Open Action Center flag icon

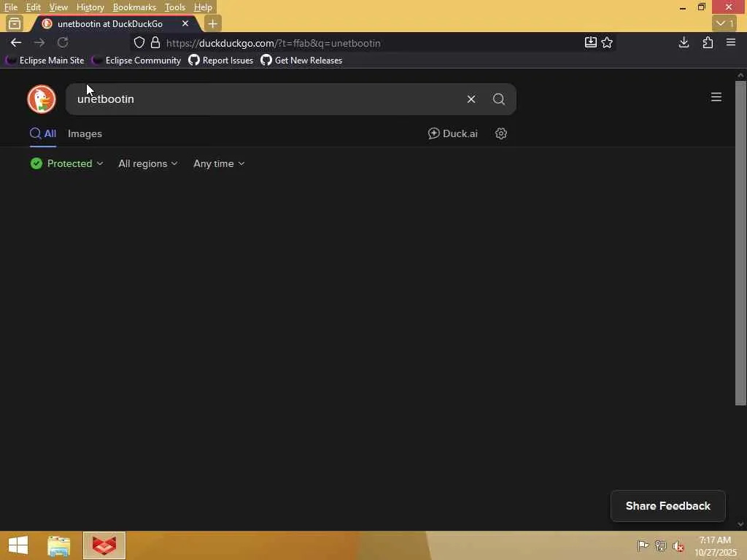[x=643, y=545]
